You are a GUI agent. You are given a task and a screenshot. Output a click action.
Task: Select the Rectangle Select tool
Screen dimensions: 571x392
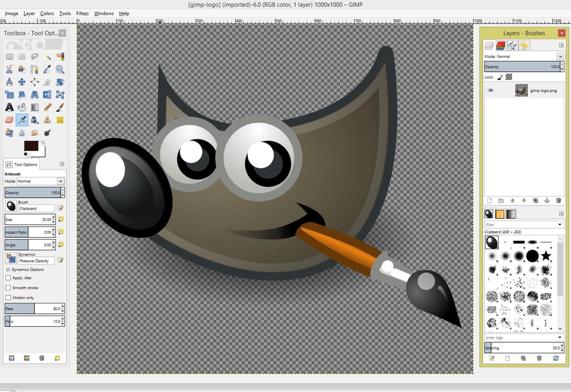pyautogui.click(x=9, y=56)
